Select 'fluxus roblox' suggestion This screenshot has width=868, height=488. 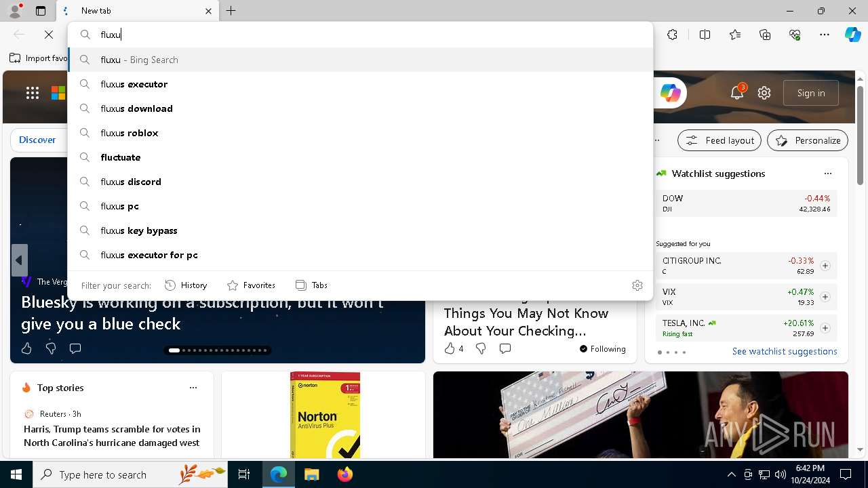pyautogui.click(x=360, y=133)
